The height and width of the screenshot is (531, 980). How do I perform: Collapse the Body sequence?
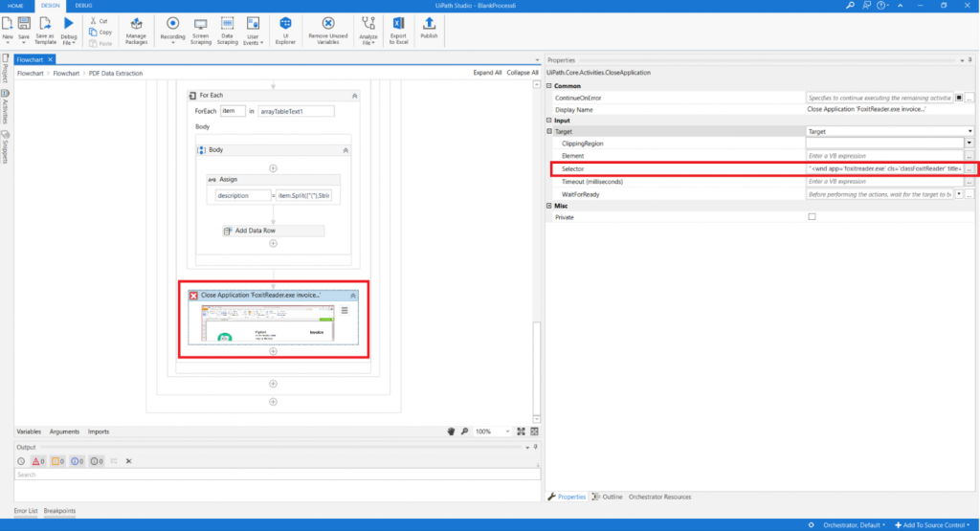pyautogui.click(x=345, y=150)
